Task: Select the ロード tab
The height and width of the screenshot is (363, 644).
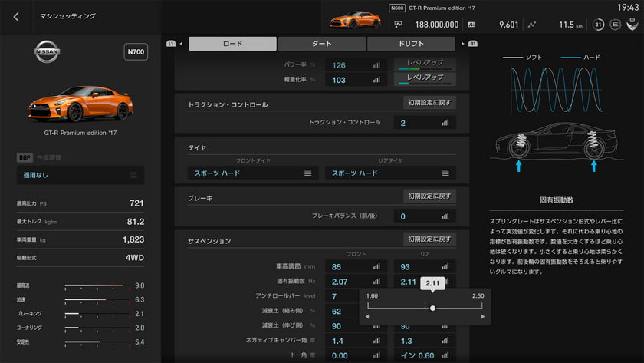Action: (232, 44)
